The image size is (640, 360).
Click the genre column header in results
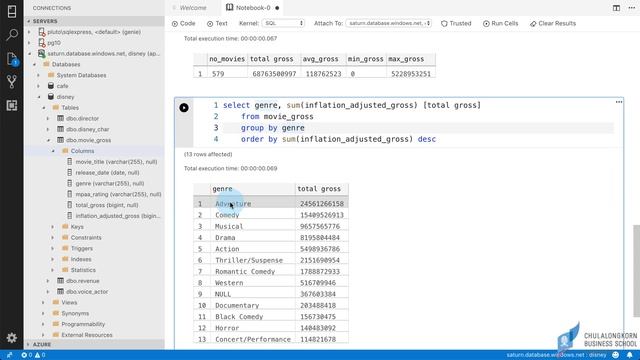253,189
